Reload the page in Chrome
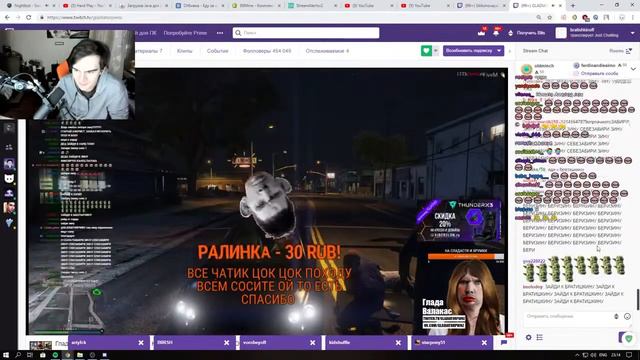Viewport: 640px width, 360px height. (29, 18)
